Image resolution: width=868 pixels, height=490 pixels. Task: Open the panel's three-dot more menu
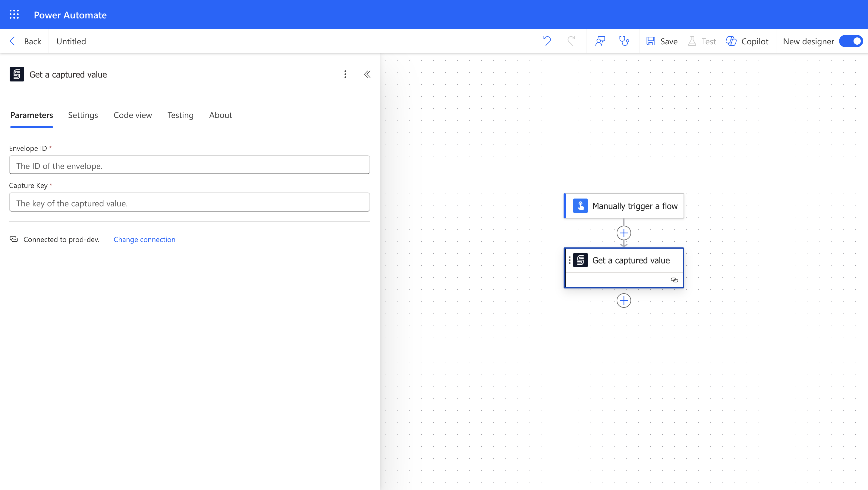pos(345,74)
